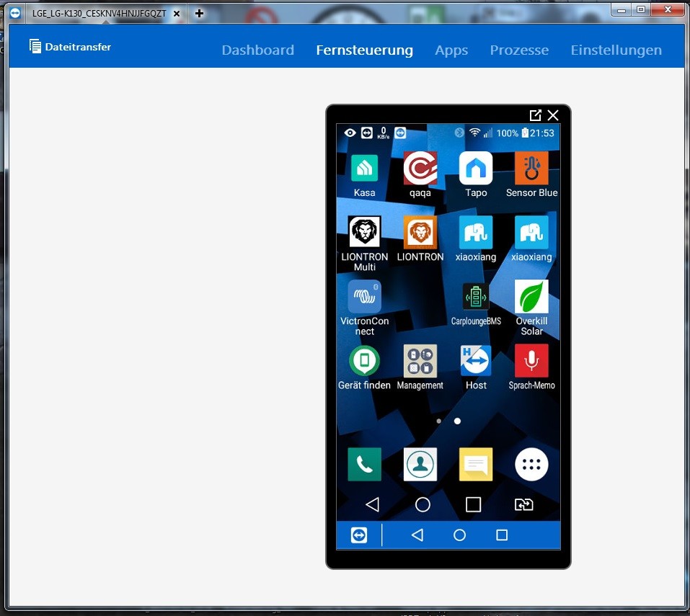Open the CarploungeBMS app
690x616 pixels.
point(476,296)
